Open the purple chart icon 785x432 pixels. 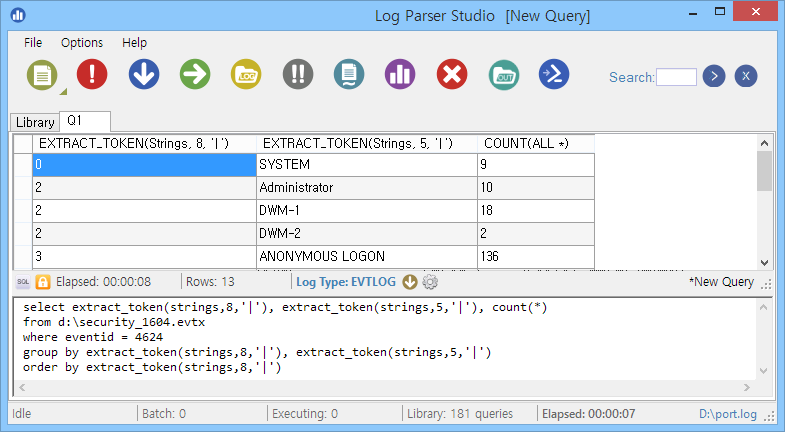[x=400, y=74]
